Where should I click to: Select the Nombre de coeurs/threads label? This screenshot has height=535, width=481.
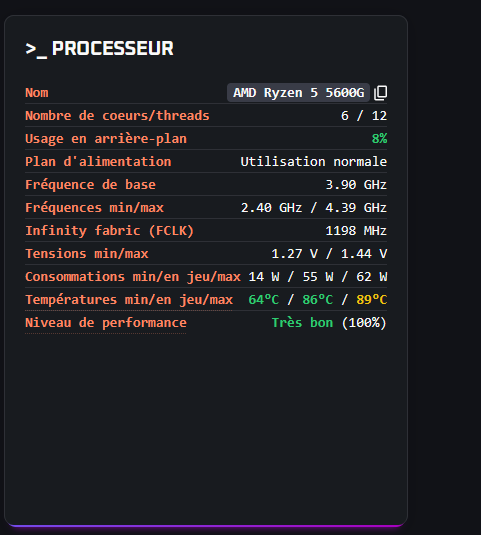pos(117,116)
